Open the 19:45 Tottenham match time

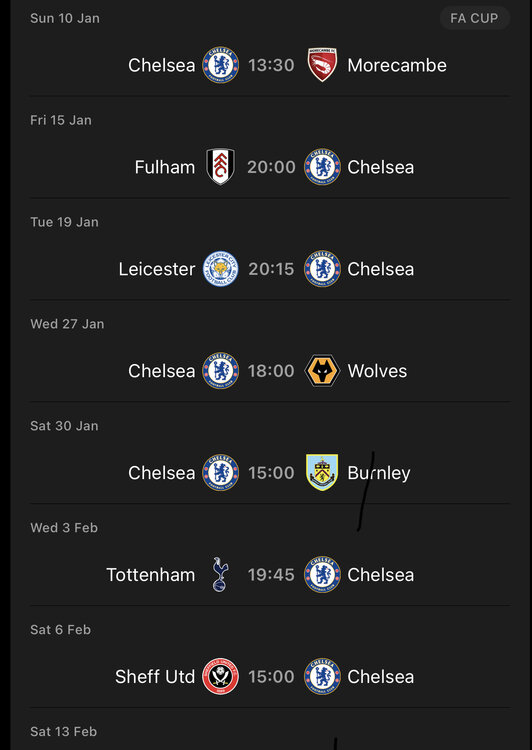pos(271,574)
